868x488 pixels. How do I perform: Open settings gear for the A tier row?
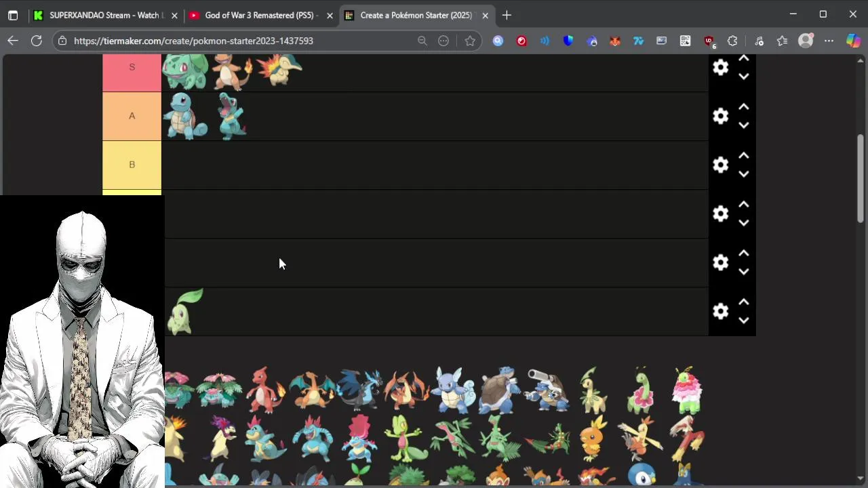click(720, 116)
